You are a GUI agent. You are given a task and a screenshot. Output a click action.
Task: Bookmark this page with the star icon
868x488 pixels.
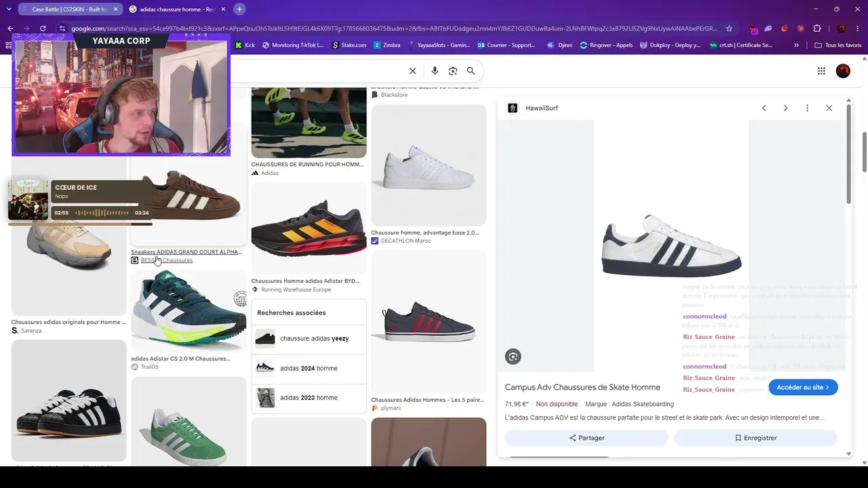[729, 28]
